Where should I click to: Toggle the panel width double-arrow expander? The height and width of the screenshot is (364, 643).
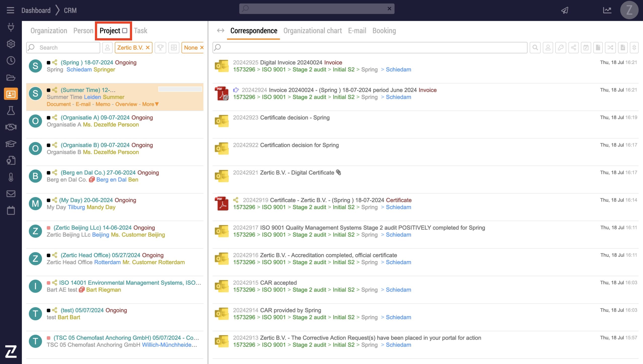(221, 31)
